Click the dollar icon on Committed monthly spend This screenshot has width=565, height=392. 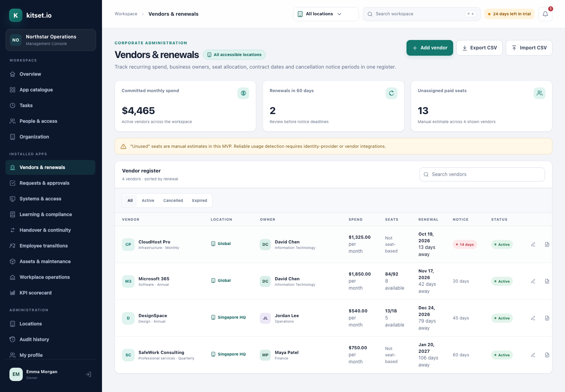click(243, 93)
